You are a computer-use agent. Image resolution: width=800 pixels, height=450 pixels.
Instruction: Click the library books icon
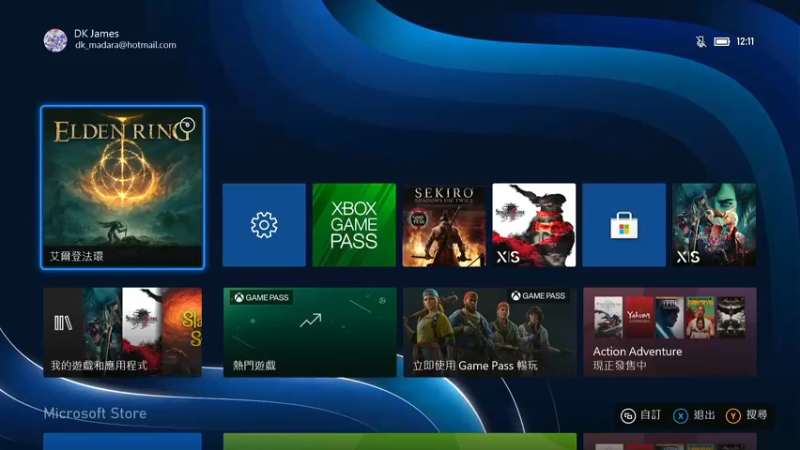[63, 323]
